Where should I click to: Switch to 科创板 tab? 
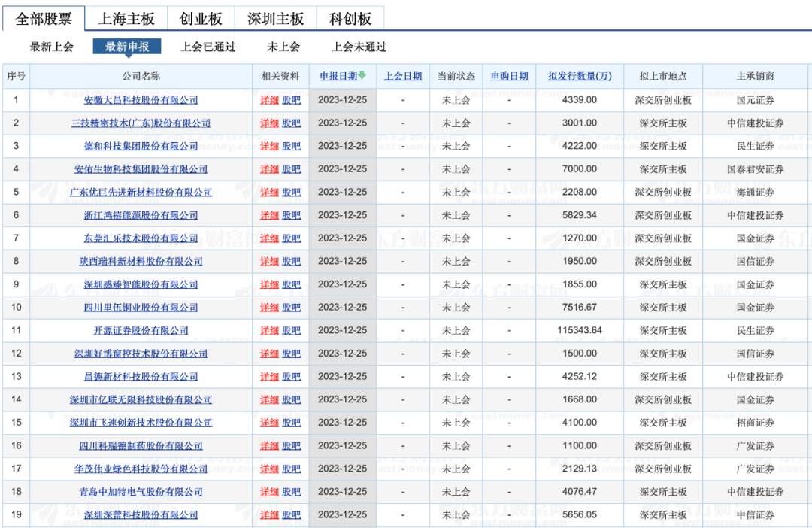(x=350, y=19)
